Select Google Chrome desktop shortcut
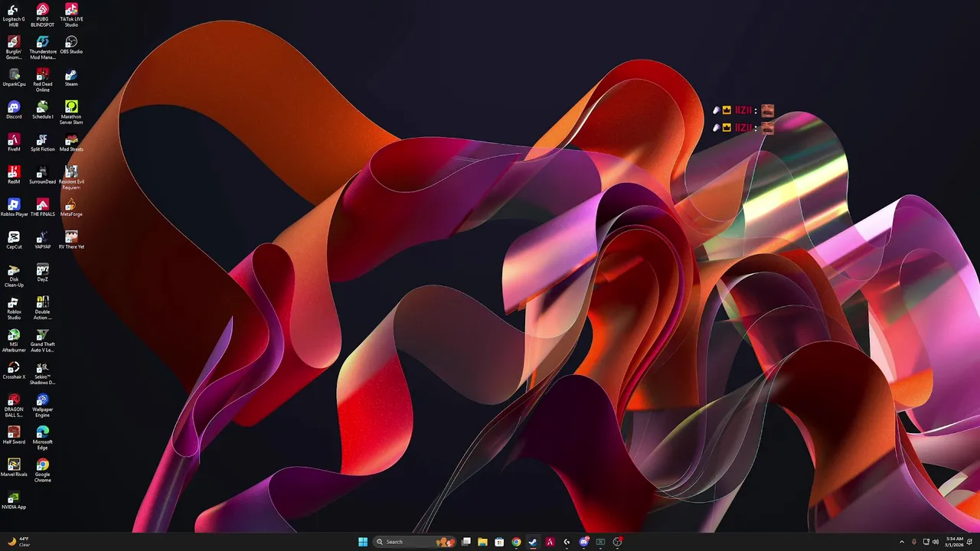The width and height of the screenshot is (980, 551). tap(43, 470)
